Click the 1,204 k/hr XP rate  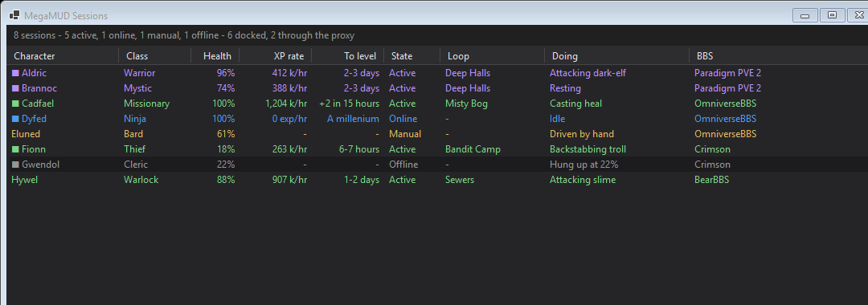pyautogui.click(x=285, y=104)
